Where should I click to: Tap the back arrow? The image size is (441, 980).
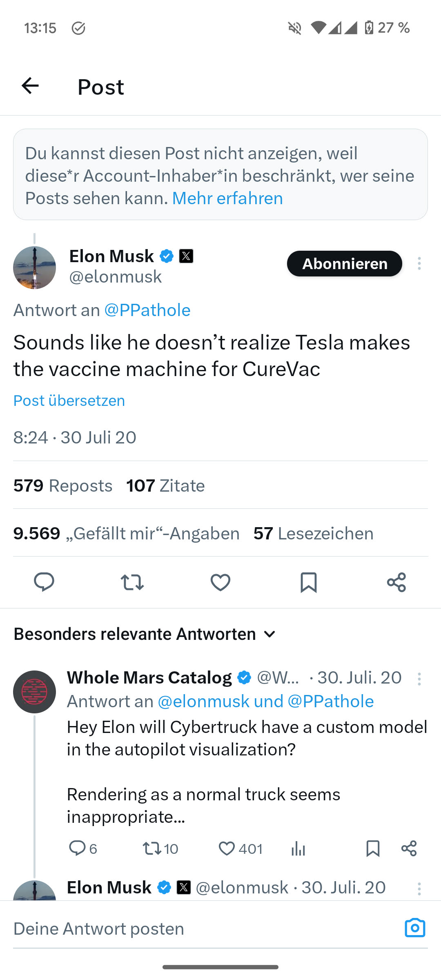30,86
